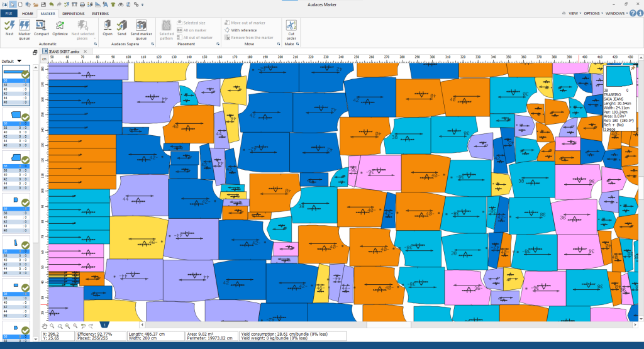The height and width of the screenshot is (349, 644).
Task: Expand the Move group dialog launcher
Action: (279, 44)
